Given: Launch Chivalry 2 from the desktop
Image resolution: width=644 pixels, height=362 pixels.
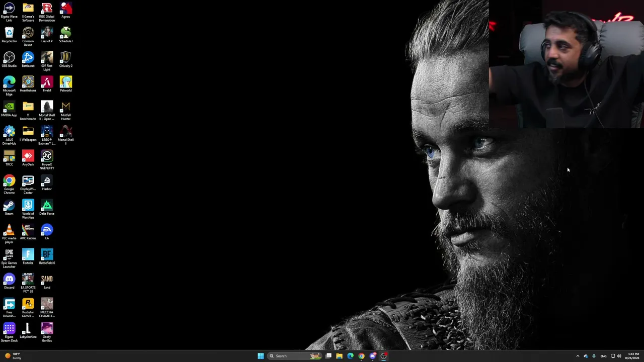Looking at the screenshot, I should [66, 60].
